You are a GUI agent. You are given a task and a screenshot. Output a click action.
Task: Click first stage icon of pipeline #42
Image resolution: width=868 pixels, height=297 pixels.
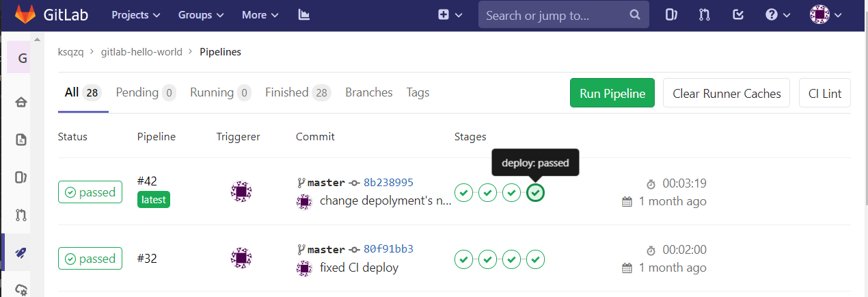[464, 193]
